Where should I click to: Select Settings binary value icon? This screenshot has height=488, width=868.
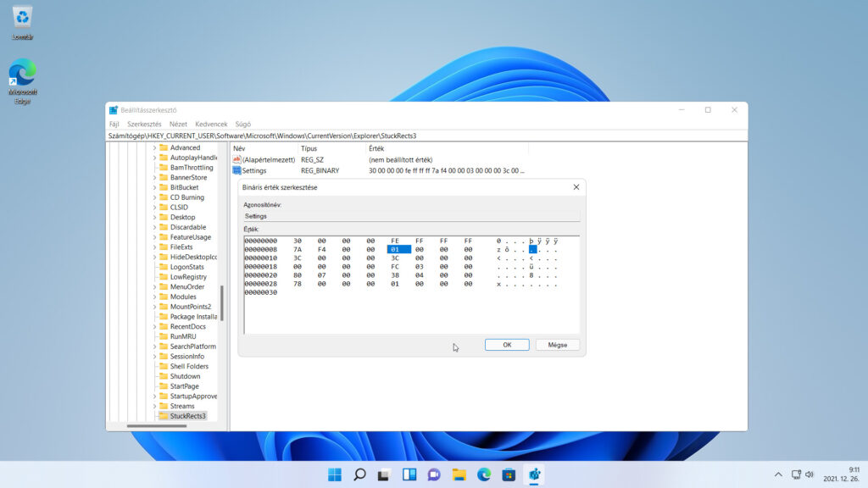(x=237, y=170)
